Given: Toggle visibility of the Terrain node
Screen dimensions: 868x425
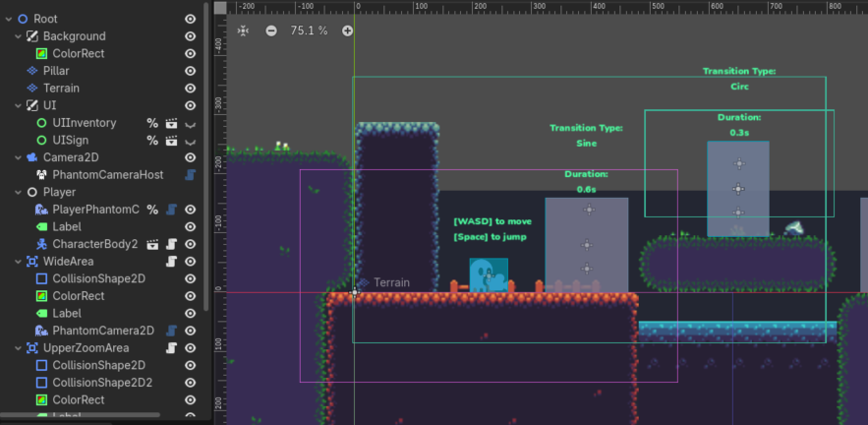Looking at the screenshot, I should point(190,89).
